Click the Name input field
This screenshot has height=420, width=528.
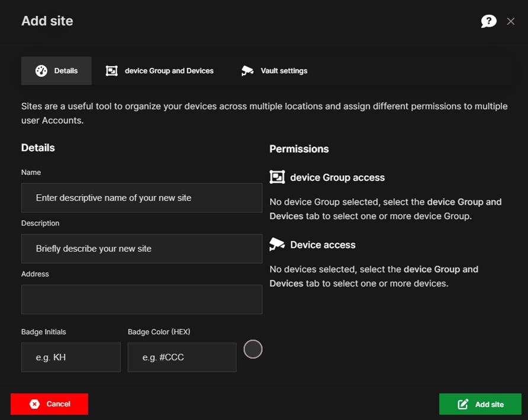[x=141, y=198]
